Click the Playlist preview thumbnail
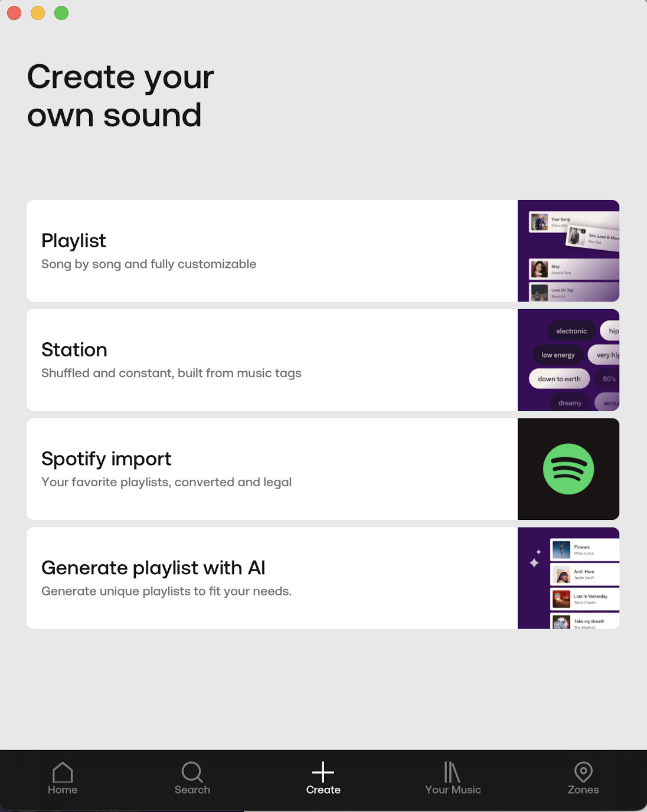Screen dimensions: 647x812 (x=568, y=251)
